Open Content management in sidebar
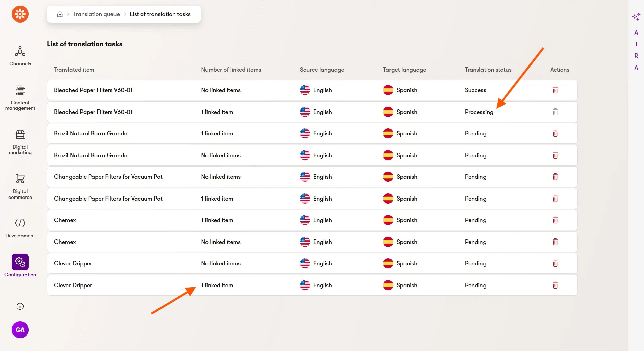 20,97
